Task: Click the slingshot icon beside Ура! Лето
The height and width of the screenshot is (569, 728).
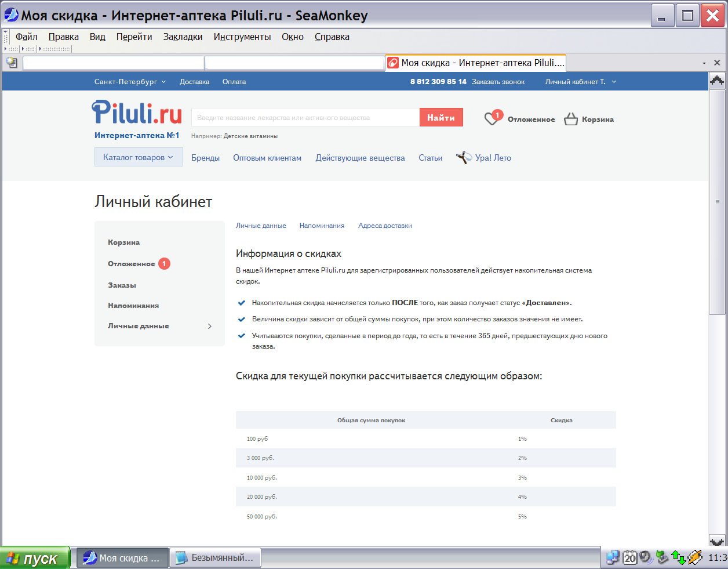Action: [x=464, y=157]
